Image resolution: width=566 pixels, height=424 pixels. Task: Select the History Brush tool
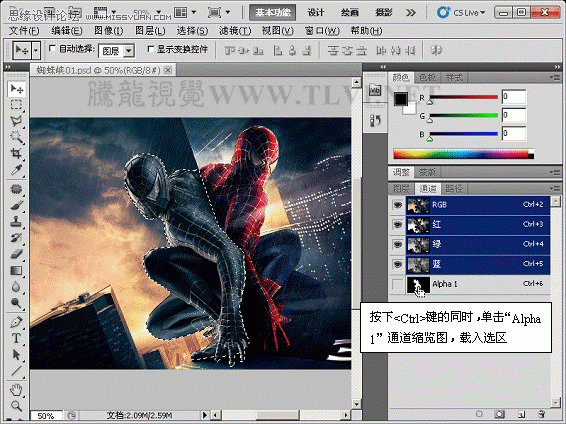click(16, 237)
